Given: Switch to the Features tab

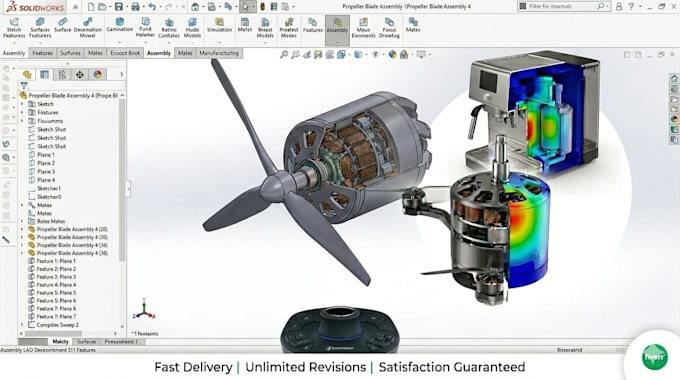Looking at the screenshot, I should point(42,53).
